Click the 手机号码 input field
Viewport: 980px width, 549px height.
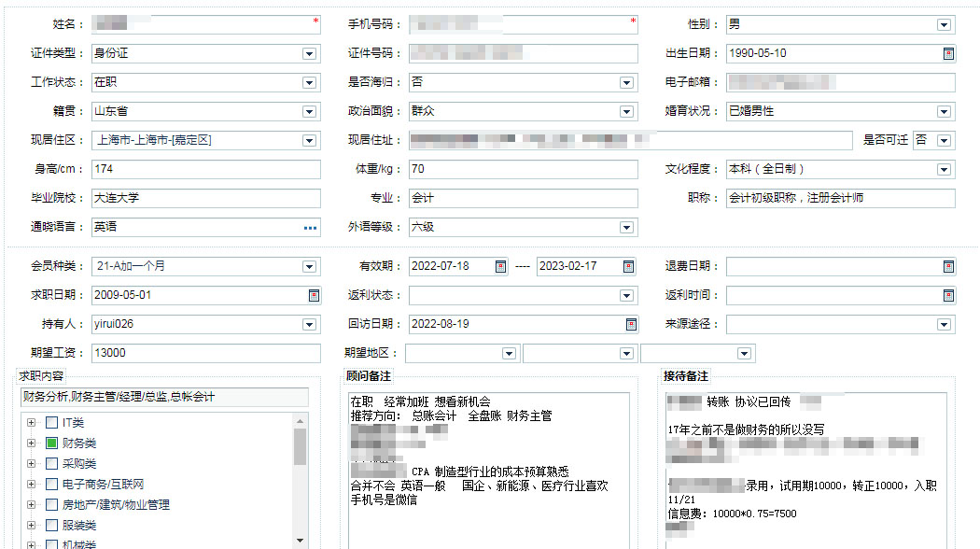tap(523, 24)
